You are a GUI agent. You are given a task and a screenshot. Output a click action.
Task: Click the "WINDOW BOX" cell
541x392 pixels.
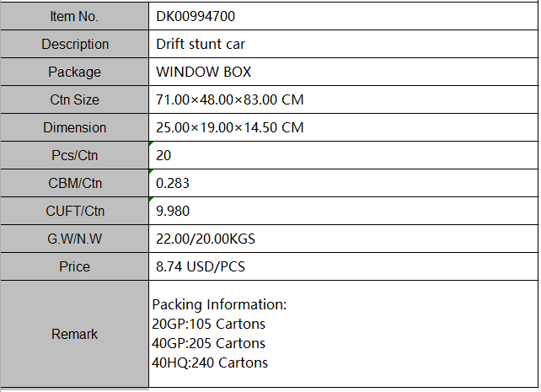[342, 72]
